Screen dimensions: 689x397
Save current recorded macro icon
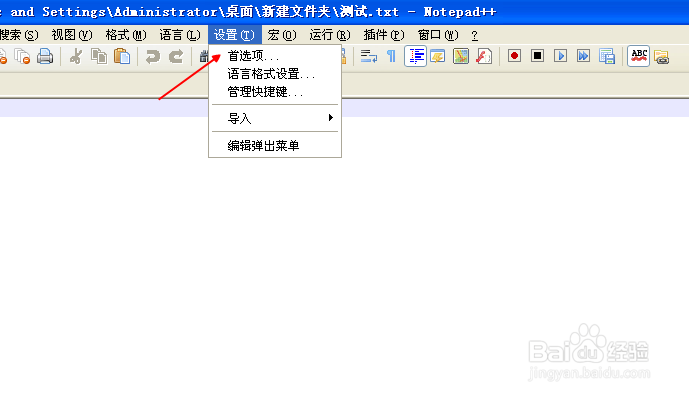(606, 56)
